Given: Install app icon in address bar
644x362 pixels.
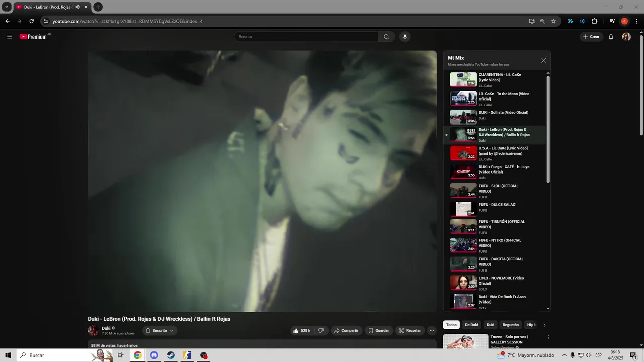Looking at the screenshot, I should 532,21.
